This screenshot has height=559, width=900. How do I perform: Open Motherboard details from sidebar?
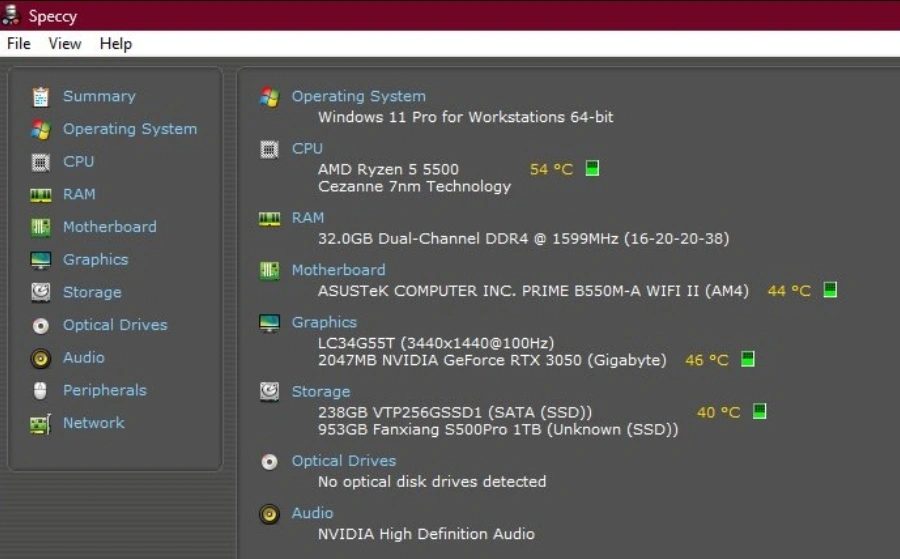coord(110,227)
